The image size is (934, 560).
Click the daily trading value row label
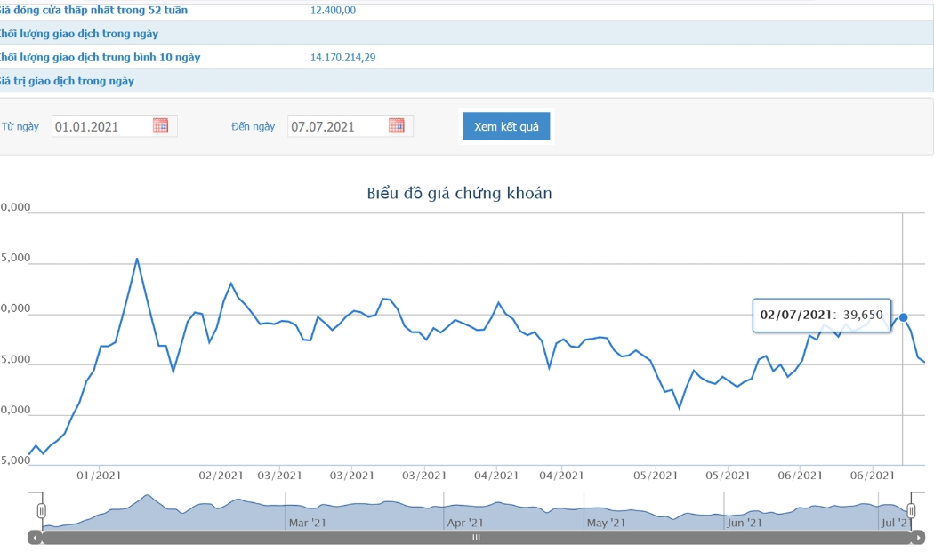[66, 82]
